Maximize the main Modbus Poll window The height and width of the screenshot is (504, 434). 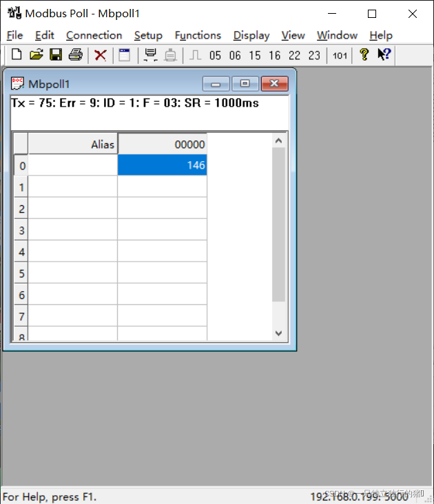pos(372,14)
